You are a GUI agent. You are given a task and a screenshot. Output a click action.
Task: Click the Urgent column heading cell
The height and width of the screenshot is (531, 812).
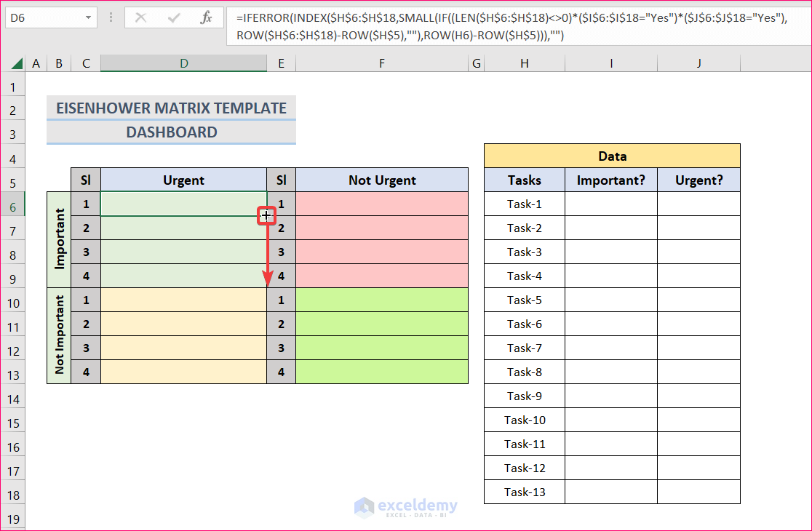pos(184,180)
